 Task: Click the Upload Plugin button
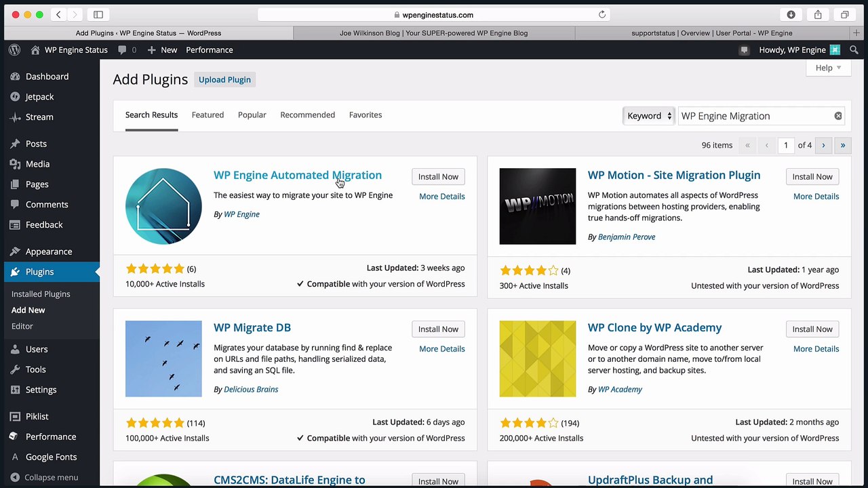(x=224, y=79)
